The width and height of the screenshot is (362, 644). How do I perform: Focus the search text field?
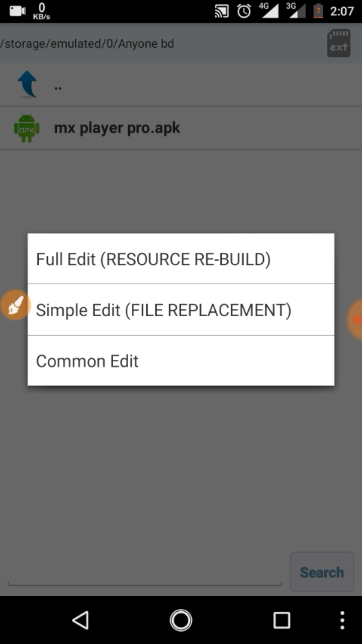coord(145,574)
